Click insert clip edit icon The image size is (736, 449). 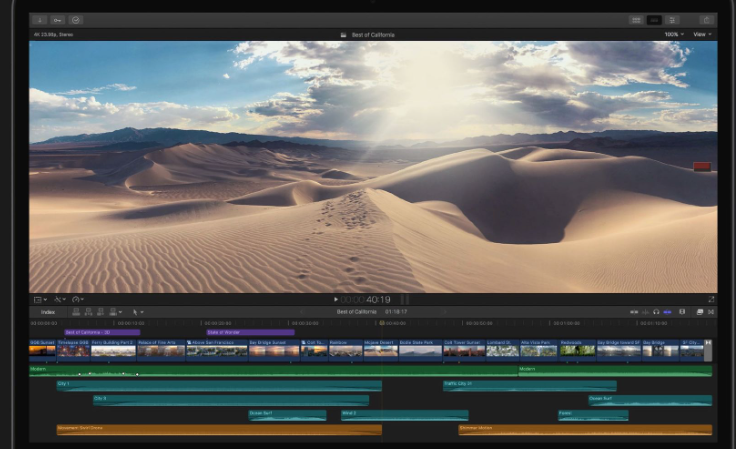[x=88, y=312]
